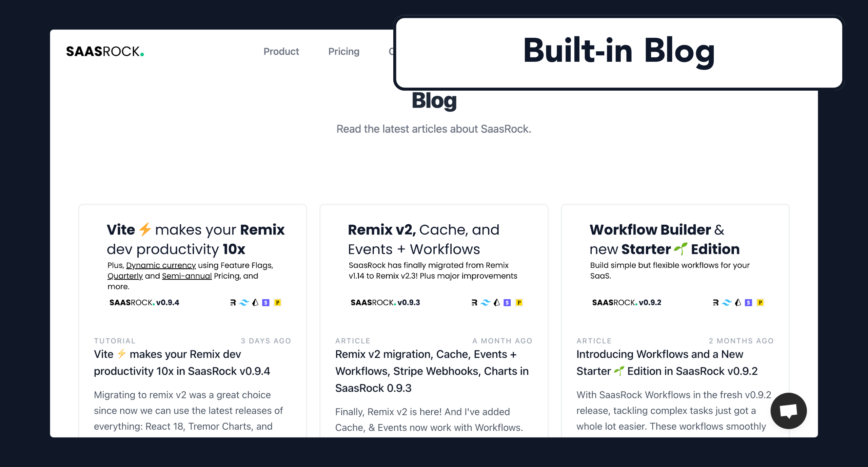Click Quarterly pricing link
868x467 pixels.
(123, 277)
